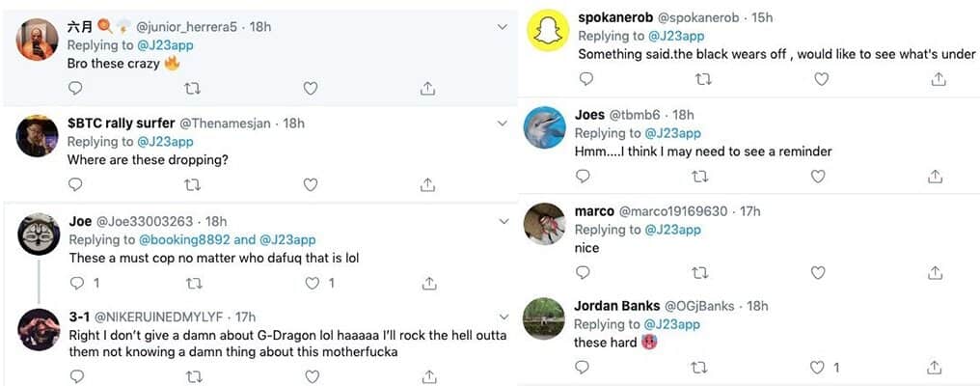Like Jordan Banks' "these hard" tweet
Viewport: 980px width, 386px height.
pos(818,368)
